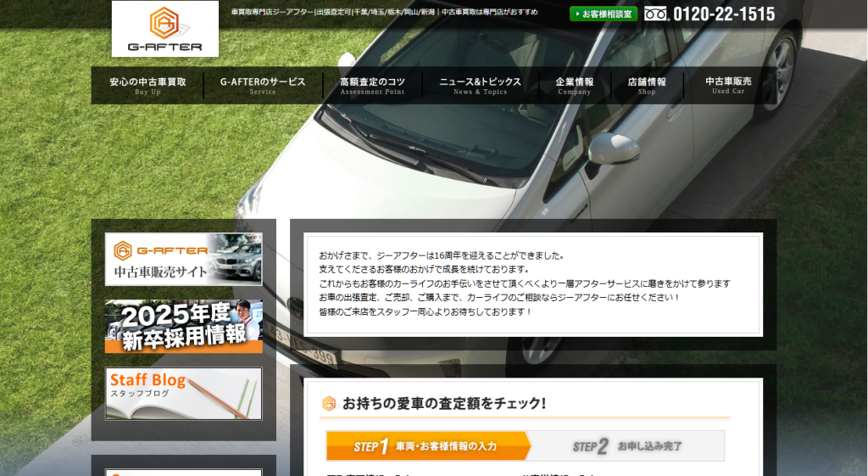Screen dimensions: 868x476
Task: Click the お持ちの愛車の査定額をチェック heading text
Action: pyautogui.click(x=444, y=403)
